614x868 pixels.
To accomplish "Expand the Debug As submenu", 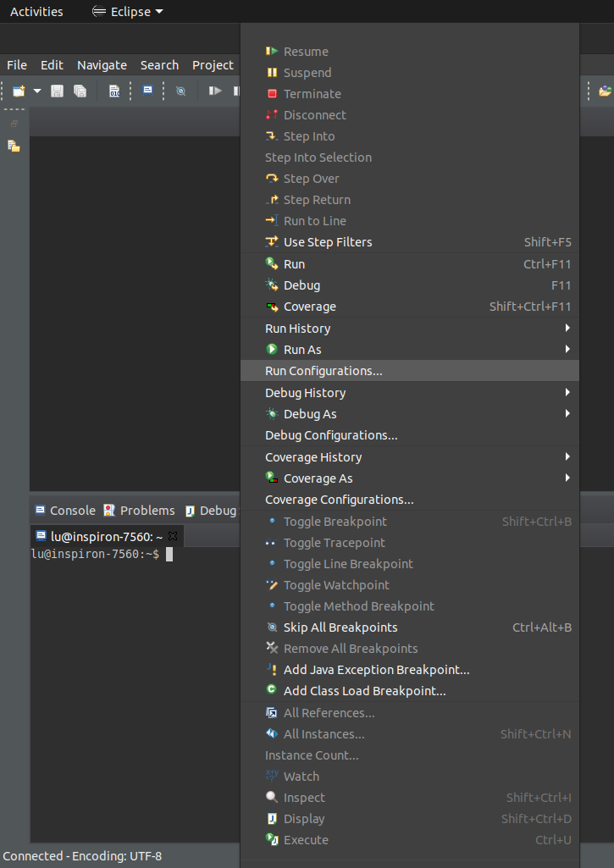I will click(x=410, y=414).
